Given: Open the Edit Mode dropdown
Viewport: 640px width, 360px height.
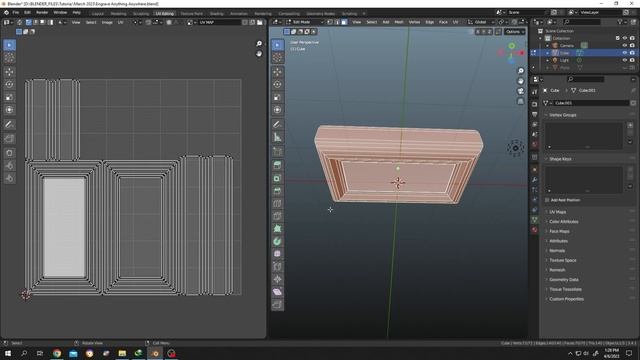Looking at the screenshot, I should click(x=304, y=22).
